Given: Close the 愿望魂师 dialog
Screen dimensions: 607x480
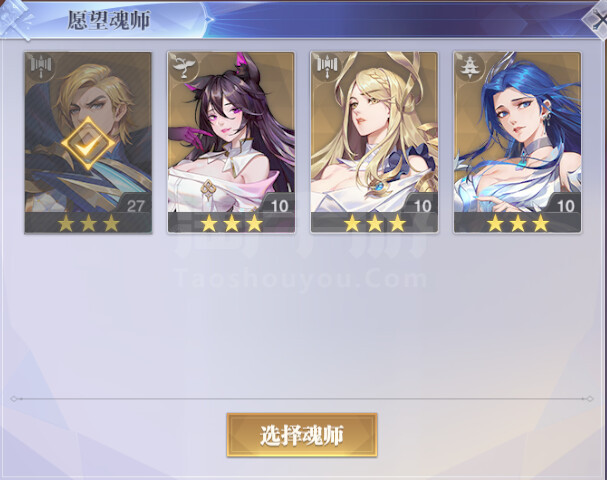Looking at the screenshot, I should 596,19.
